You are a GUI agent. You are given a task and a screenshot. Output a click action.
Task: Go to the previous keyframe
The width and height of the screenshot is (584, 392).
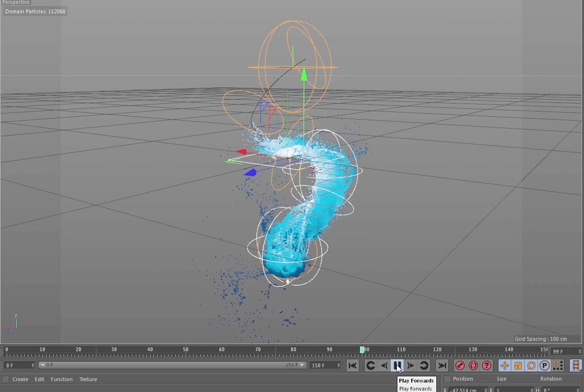[x=371, y=365]
